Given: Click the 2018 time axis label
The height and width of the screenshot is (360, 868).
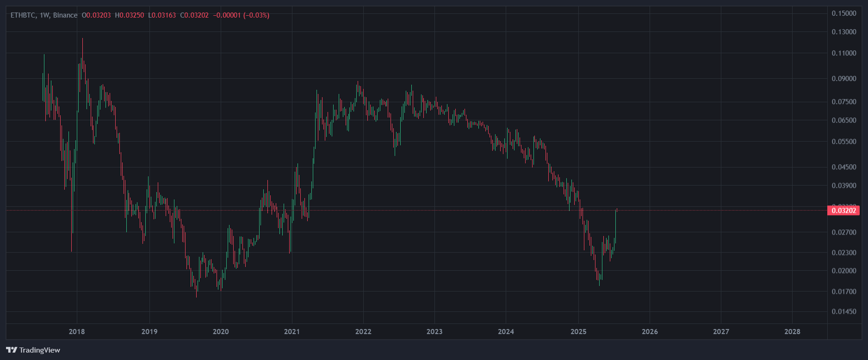Looking at the screenshot, I should [77, 331].
